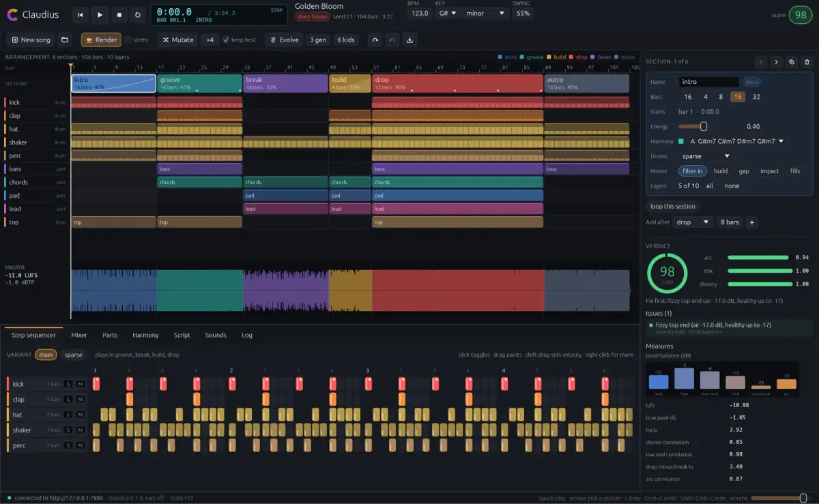The height and width of the screenshot is (504, 819).
Task: Click the Evolve button
Action: pyautogui.click(x=285, y=40)
